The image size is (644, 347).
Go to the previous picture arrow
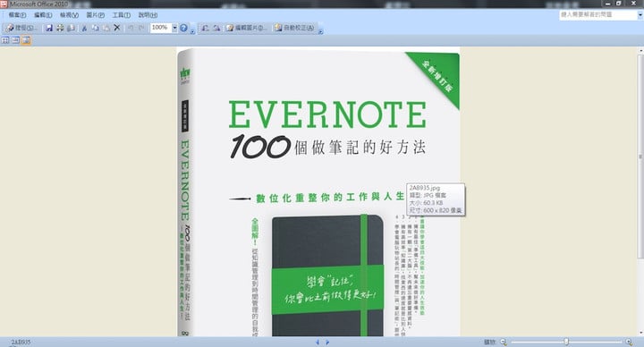pos(318,342)
